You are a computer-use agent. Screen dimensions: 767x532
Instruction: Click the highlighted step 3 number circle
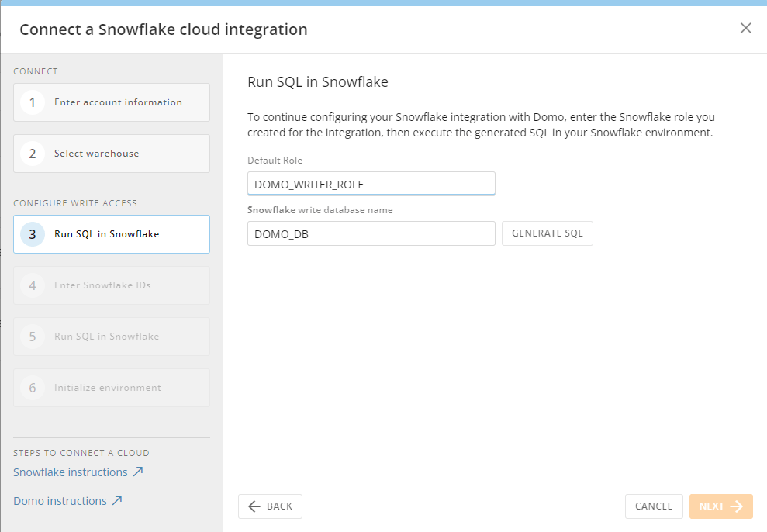click(x=33, y=234)
